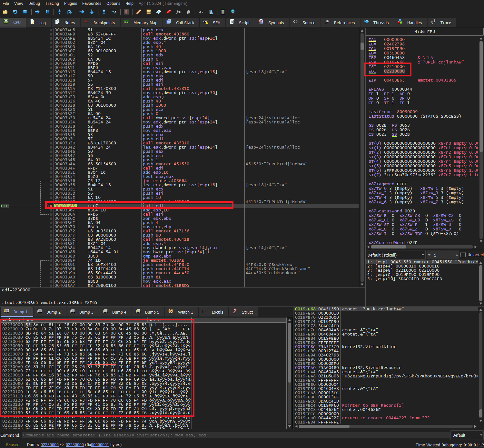Switch to the Source tab
484x448 pixels.
click(305, 23)
